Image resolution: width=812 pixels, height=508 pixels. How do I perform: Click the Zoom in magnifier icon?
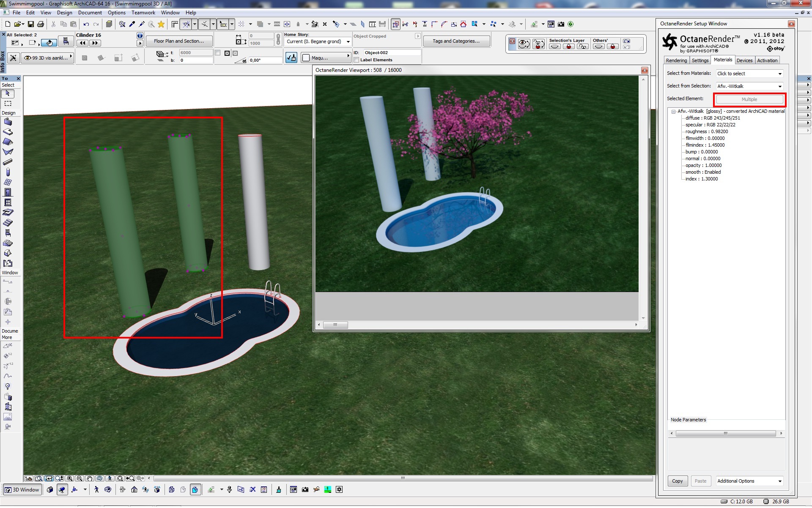coord(69,479)
